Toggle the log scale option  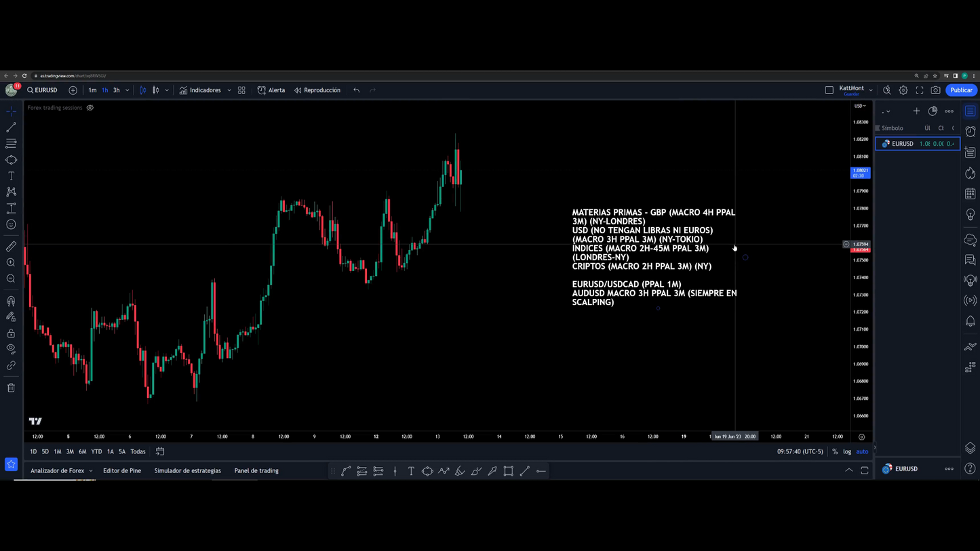point(847,451)
